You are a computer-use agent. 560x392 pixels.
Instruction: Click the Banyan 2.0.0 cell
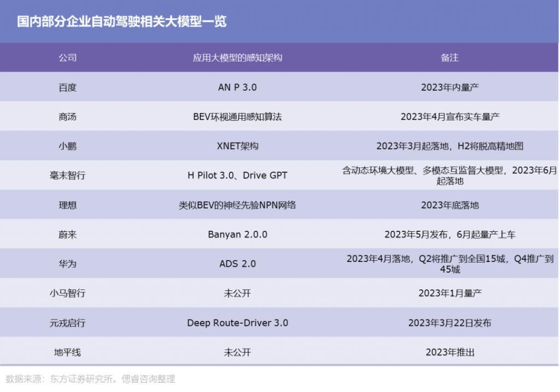click(x=237, y=235)
